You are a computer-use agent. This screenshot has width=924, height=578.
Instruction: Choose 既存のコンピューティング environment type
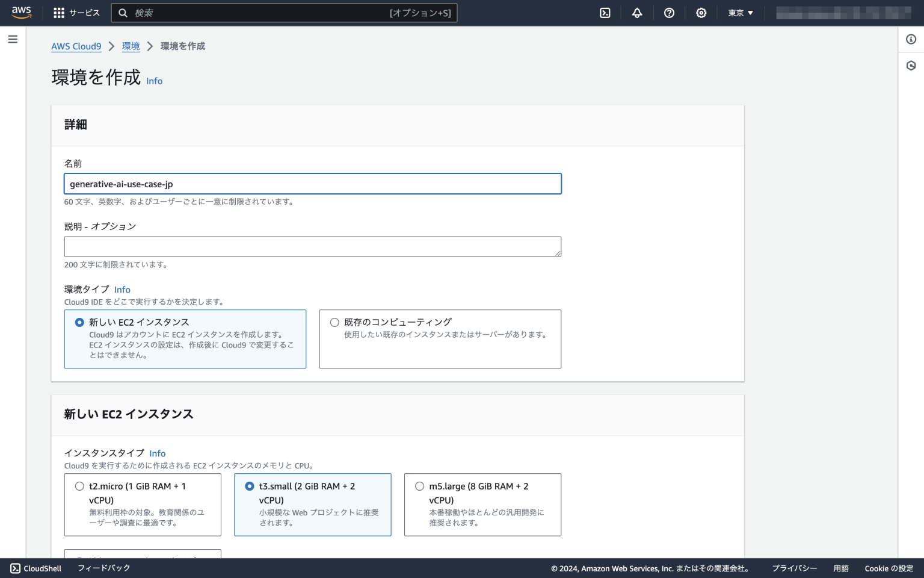(334, 322)
